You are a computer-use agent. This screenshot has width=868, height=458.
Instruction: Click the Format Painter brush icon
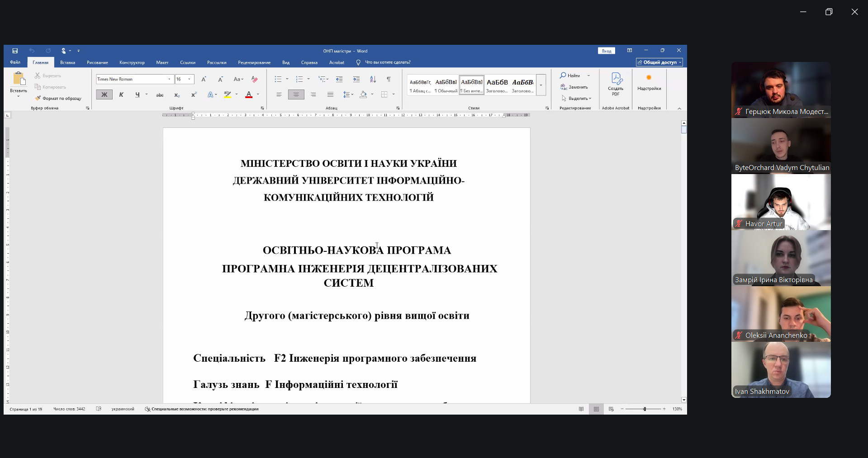(38, 98)
